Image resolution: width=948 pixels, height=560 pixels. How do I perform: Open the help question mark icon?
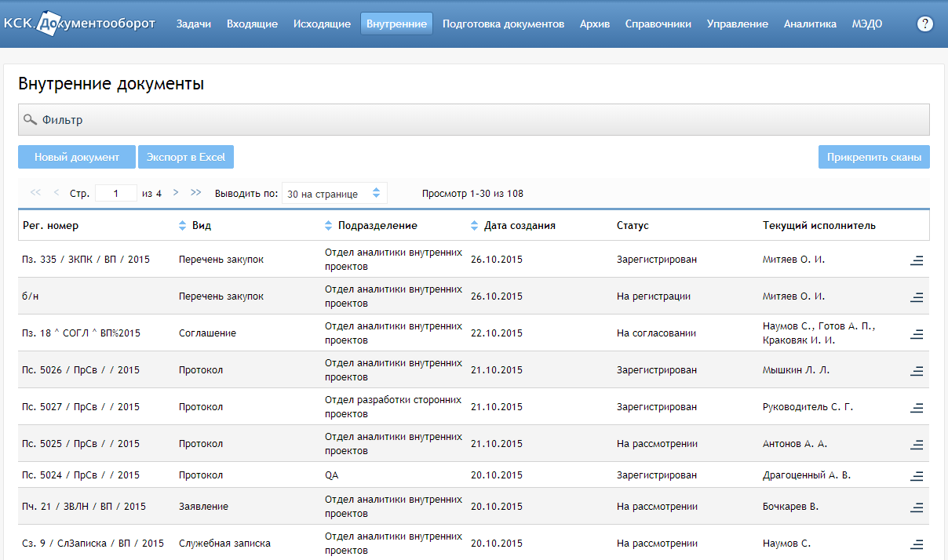point(925,24)
